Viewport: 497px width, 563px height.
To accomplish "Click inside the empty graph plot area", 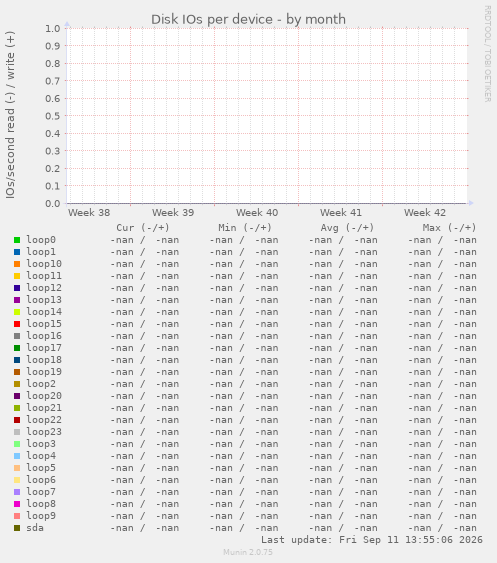I will tap(267, 116).
